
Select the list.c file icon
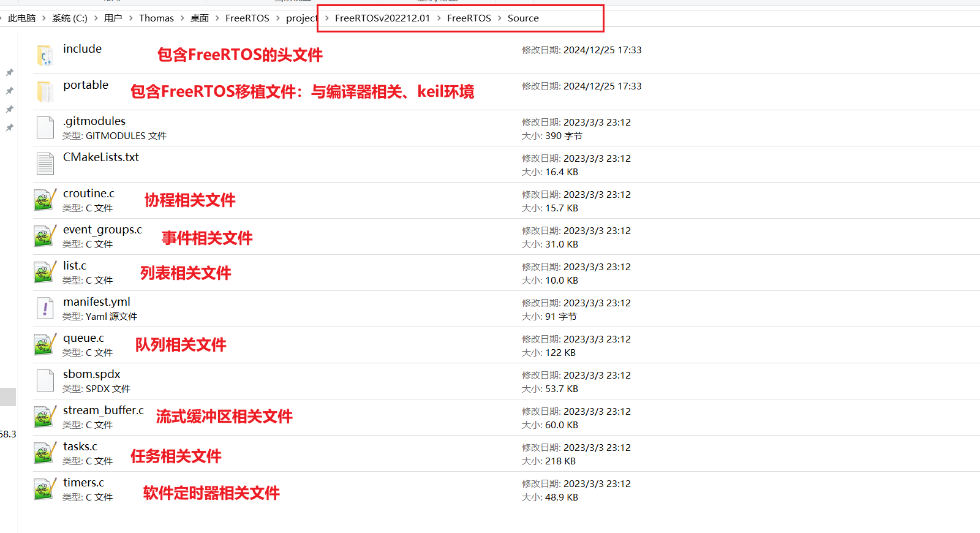click(45, 272)
